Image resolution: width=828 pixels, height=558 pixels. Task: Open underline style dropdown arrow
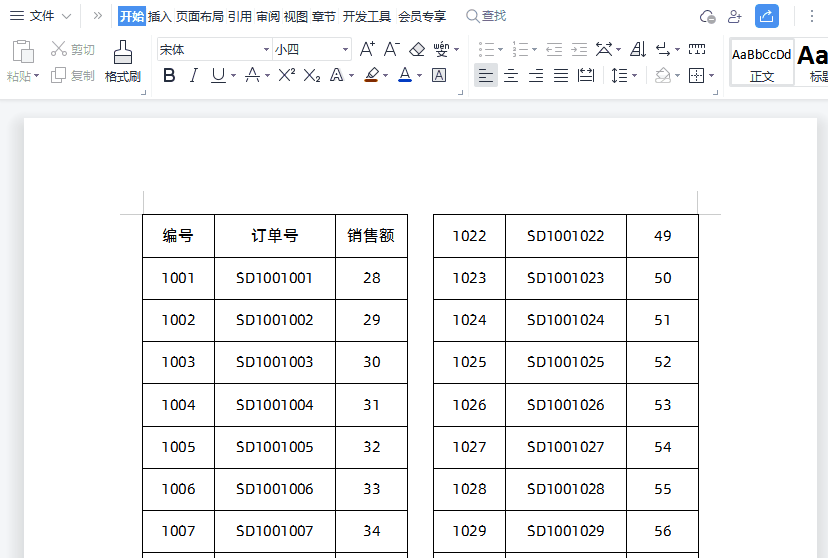233,76
